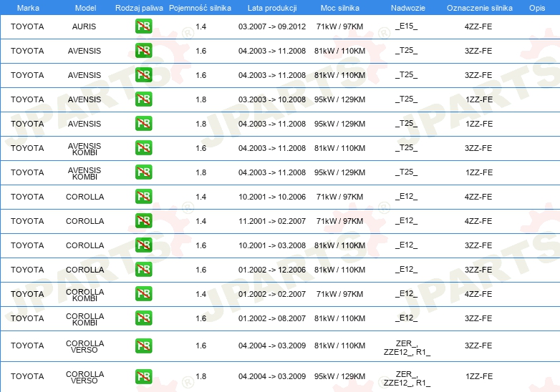Screen dimensions: 560x392
Task: Click fuel icon in COROLLA KOMBI 1.4 row
Action: pos(143,293)
